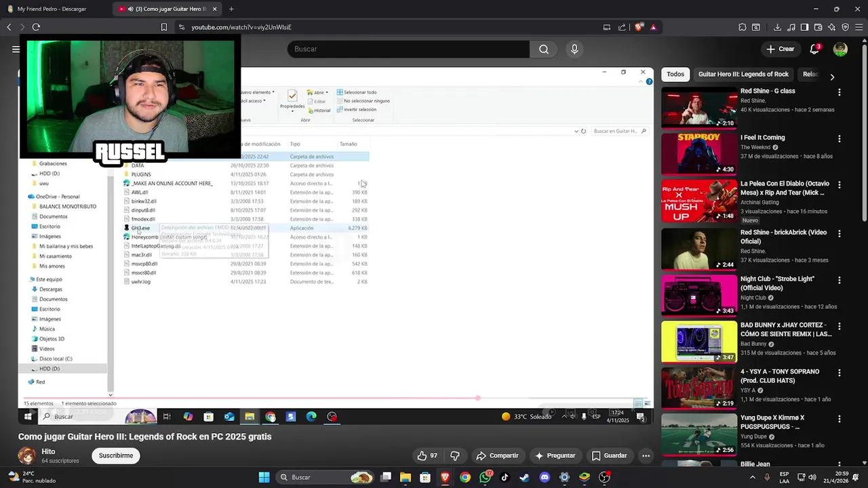Like the video with thumbs up

427,455
